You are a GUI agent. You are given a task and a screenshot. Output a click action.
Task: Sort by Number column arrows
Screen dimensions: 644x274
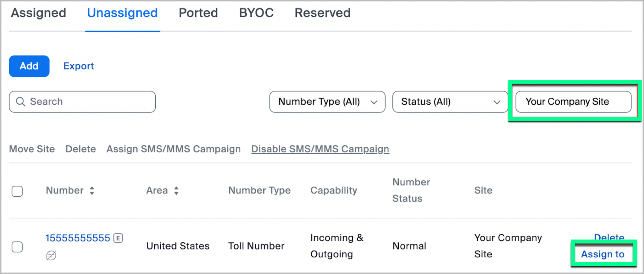pos(92,190)
